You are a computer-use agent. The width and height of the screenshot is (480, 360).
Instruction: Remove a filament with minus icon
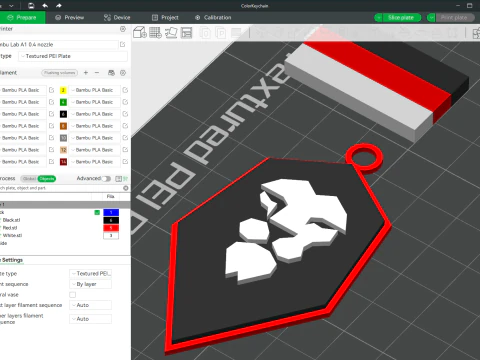tap(97, 73)
